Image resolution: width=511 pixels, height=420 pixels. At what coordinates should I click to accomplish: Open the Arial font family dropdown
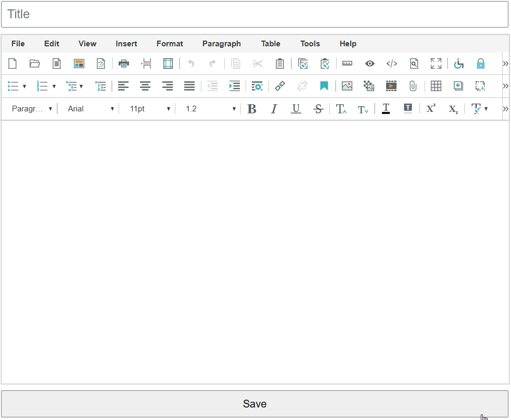pyautogui.click(x=91, y=109)
